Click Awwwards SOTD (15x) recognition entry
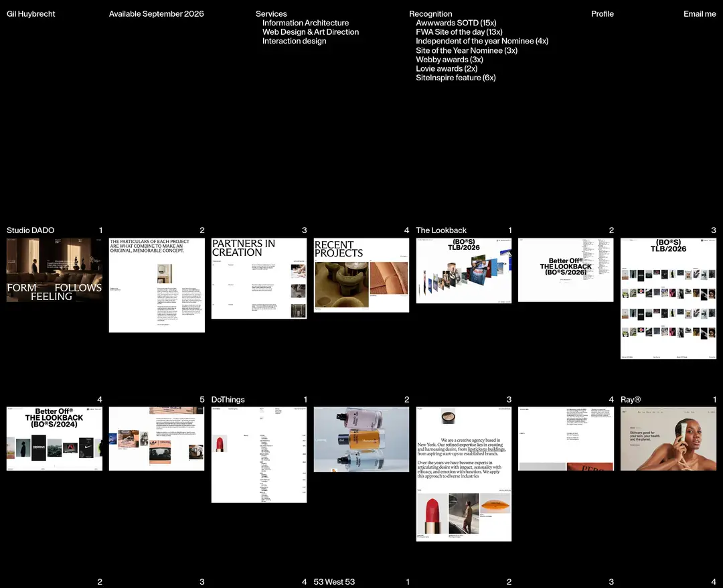 point(456,23)
